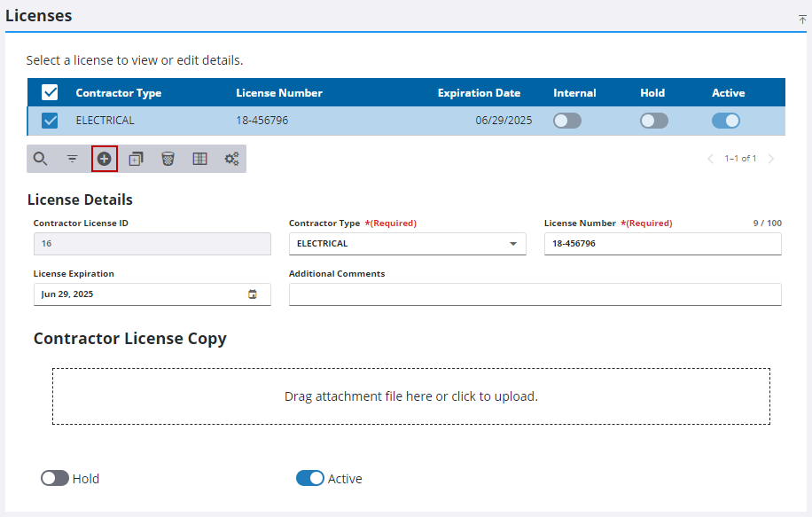Screen dimensions: 812x517
Task: Open the filter rows icon
Action: pos(73,159)
